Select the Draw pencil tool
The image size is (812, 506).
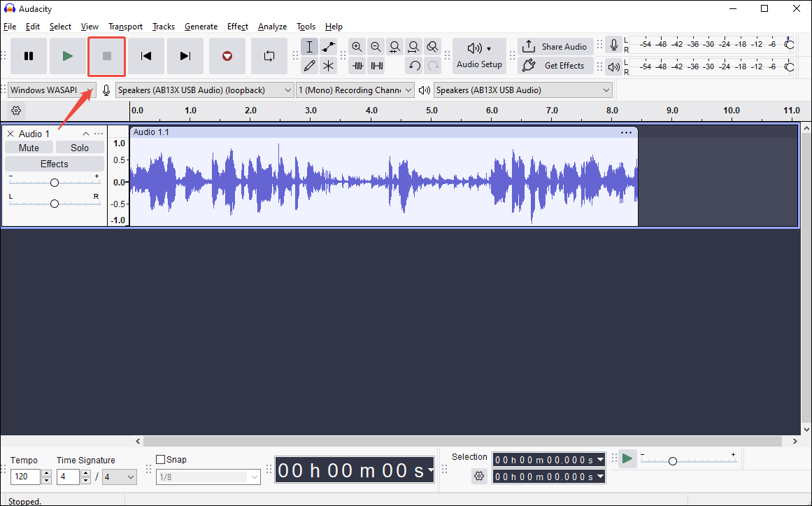pos(309,66)
